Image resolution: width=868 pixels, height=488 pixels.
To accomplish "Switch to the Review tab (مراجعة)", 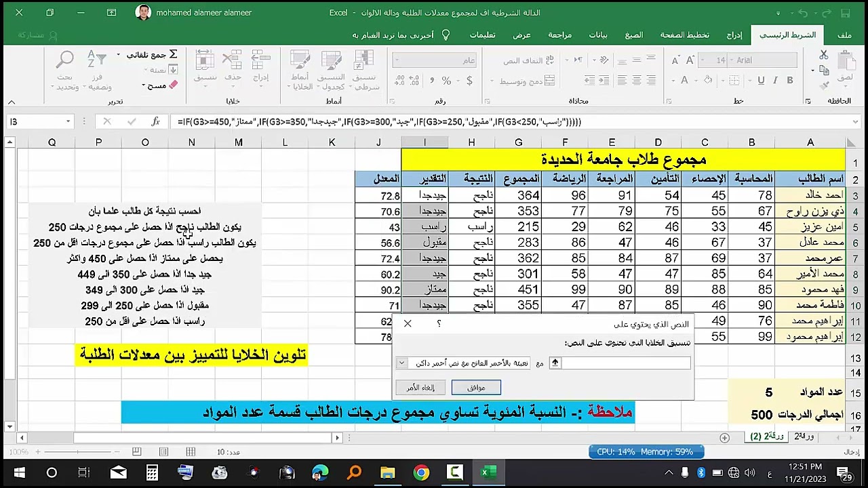I will click(x=559, y=35).
